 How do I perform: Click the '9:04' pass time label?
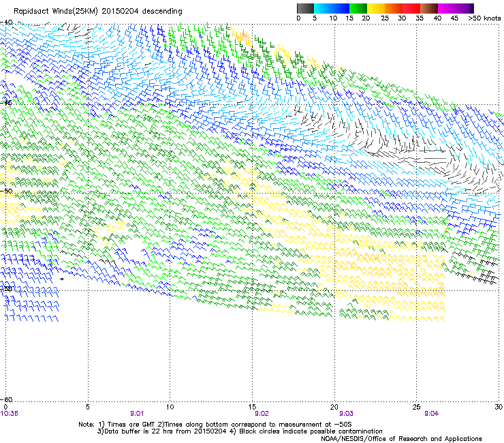click(431, 414)
